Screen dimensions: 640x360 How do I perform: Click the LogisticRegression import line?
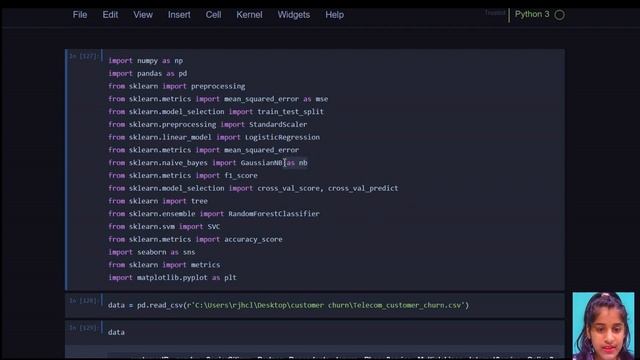pyautogui.click(x=214, y=137)
